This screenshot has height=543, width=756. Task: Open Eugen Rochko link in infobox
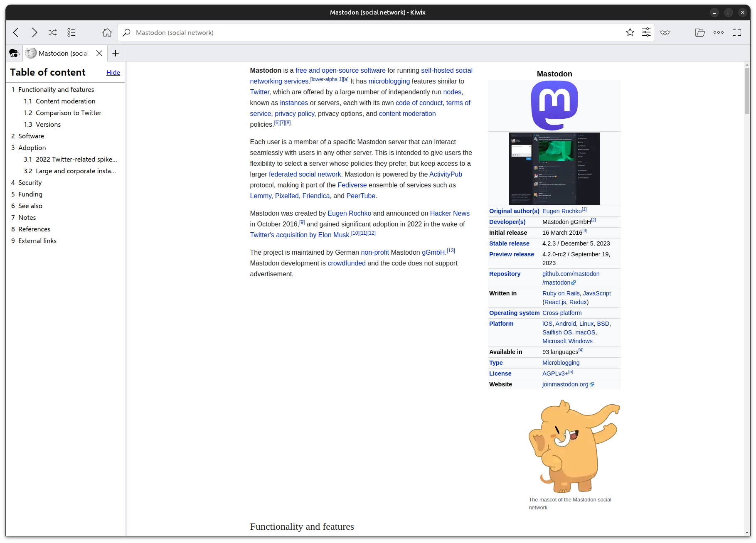pos(562,211)
